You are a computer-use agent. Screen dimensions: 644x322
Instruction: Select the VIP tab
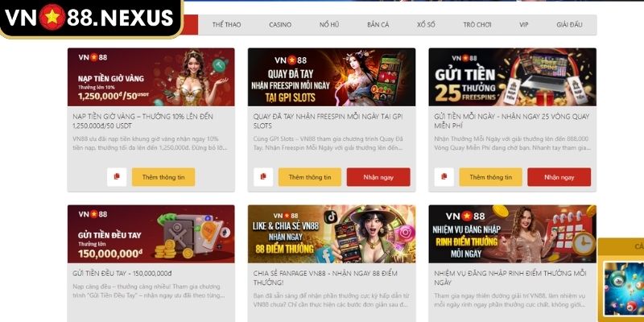(524, 25)
